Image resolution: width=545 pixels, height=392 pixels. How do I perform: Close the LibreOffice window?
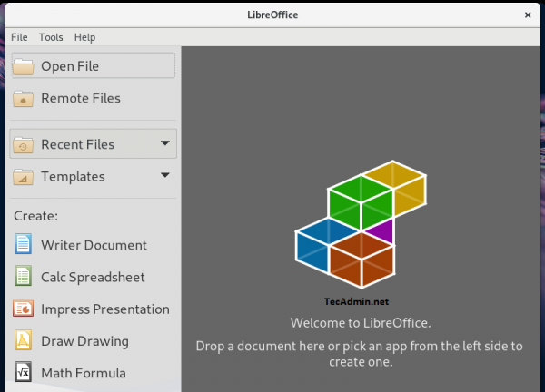click(x=528, y=15)
